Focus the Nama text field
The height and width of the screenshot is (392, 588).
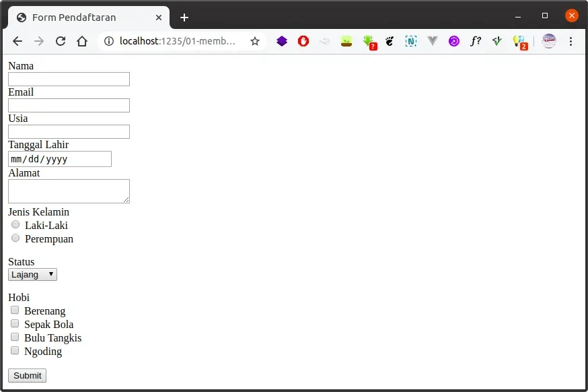69,79
